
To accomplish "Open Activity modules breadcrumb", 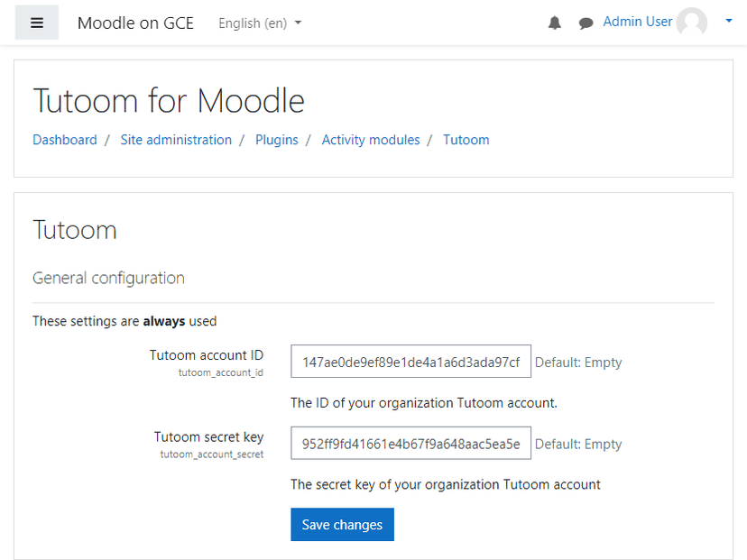I will pyautogui.click(x=371, y=140).
